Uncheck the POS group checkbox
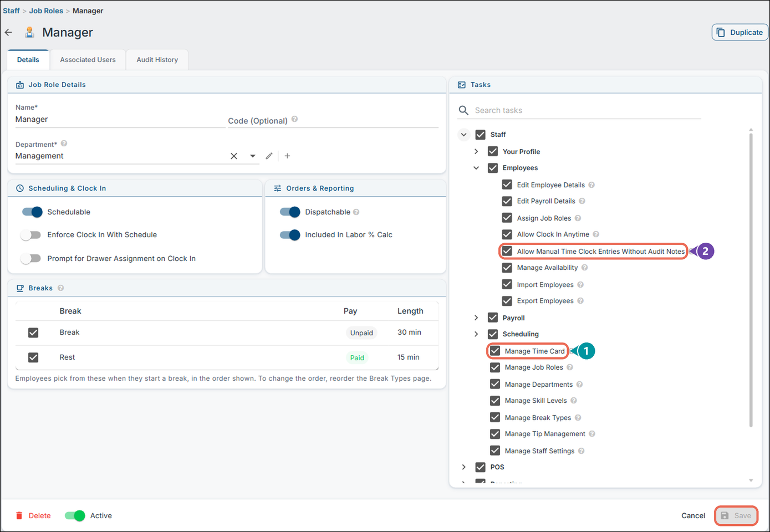Viewport: 770px width, 532px height. [481, 467]
